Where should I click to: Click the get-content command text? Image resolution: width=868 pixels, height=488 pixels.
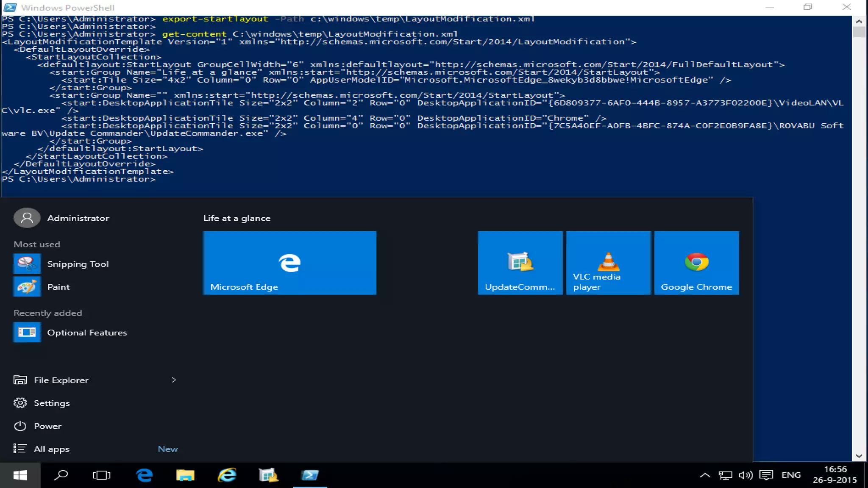click(x=194, y=34)
